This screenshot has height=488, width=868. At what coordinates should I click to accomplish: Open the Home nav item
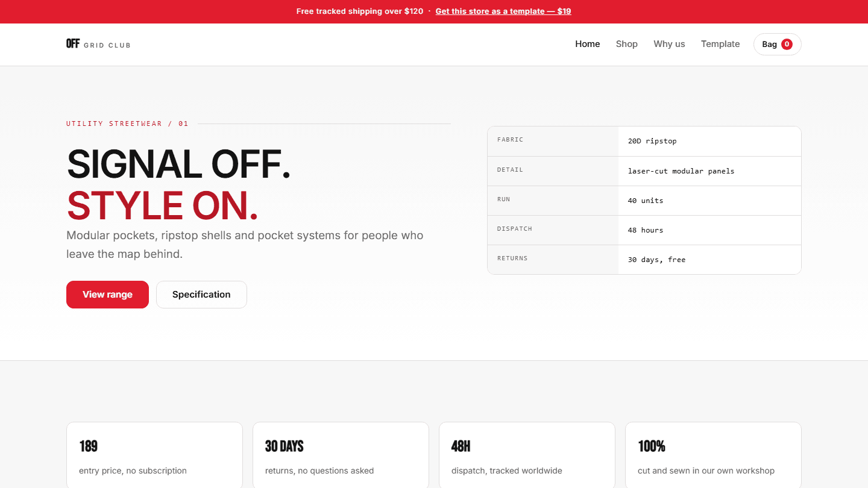(x=587, y=44)
